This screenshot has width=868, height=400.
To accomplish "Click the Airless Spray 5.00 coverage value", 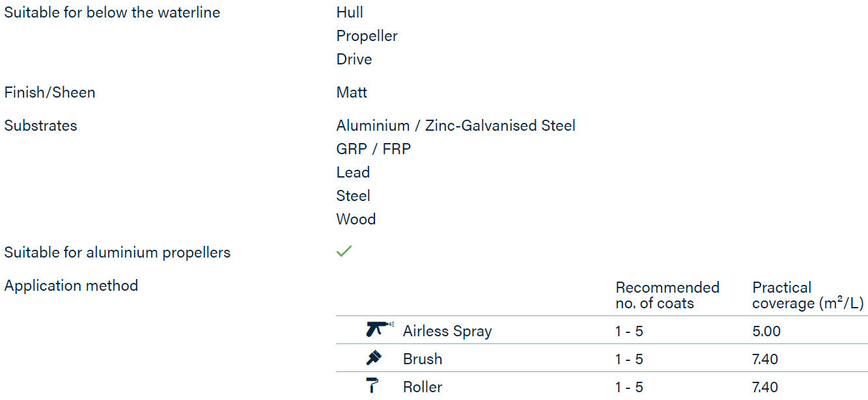I will [x=766, y=331].
